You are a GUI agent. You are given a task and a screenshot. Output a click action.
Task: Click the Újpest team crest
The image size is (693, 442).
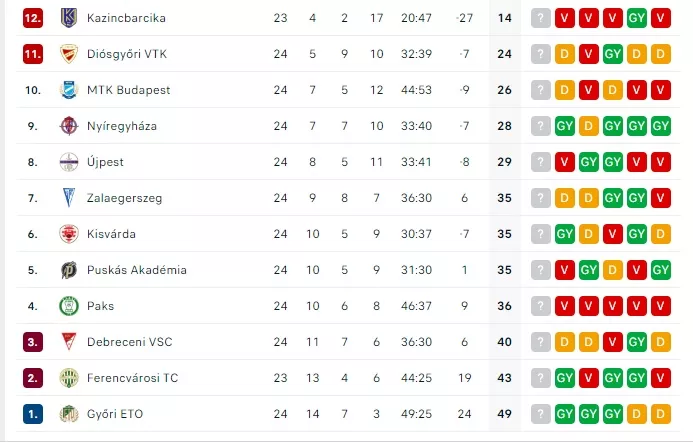pos(68,162)
